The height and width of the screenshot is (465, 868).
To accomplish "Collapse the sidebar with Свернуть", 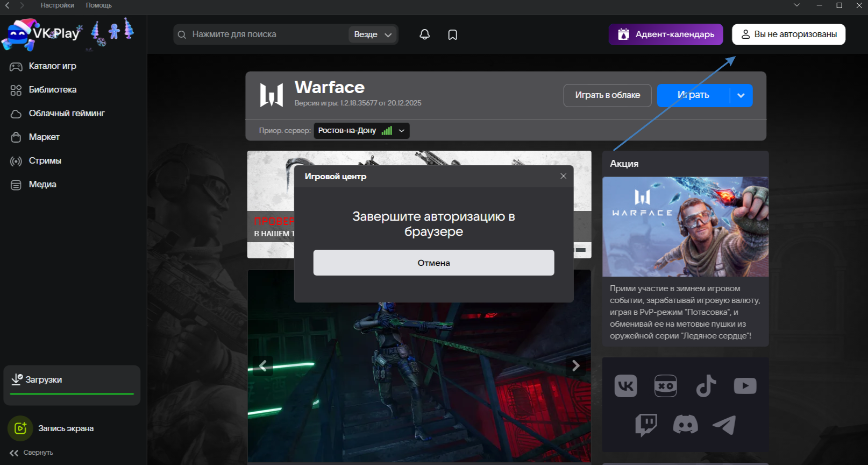I will pos(31,453).
